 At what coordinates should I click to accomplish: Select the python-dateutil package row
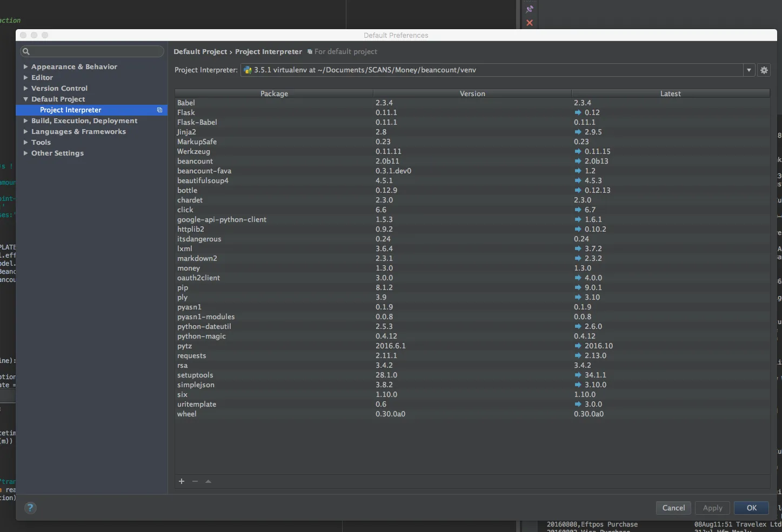click(472, 326)
